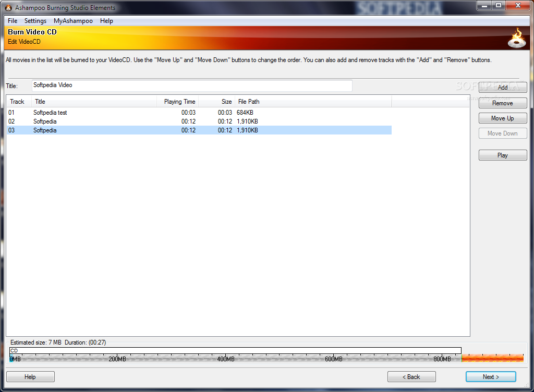
Task: Select track 01 Softpedia test
Action: [x=199, y=113]
